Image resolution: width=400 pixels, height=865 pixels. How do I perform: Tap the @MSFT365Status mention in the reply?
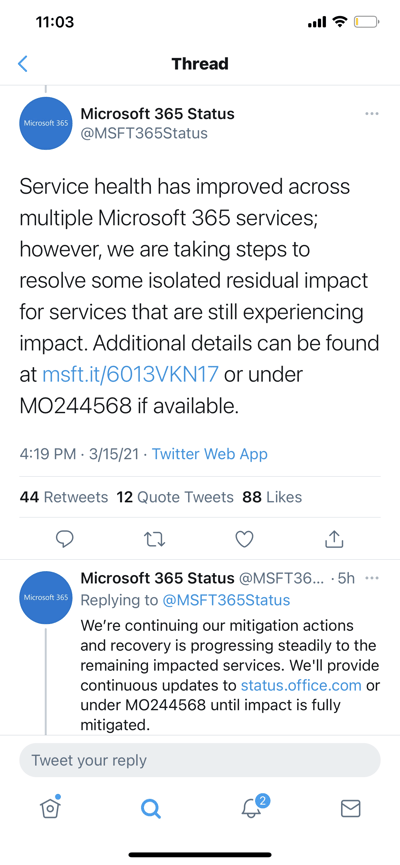[226, 600]
